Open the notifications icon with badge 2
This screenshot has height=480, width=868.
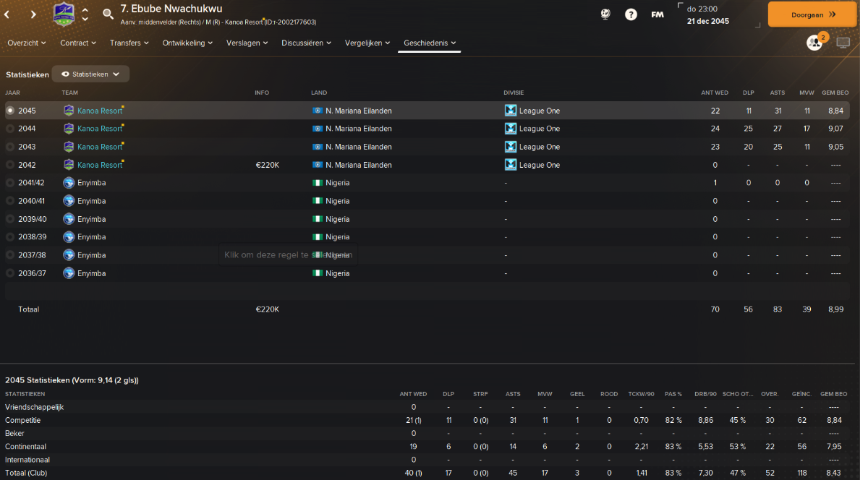tap(815, 43)
